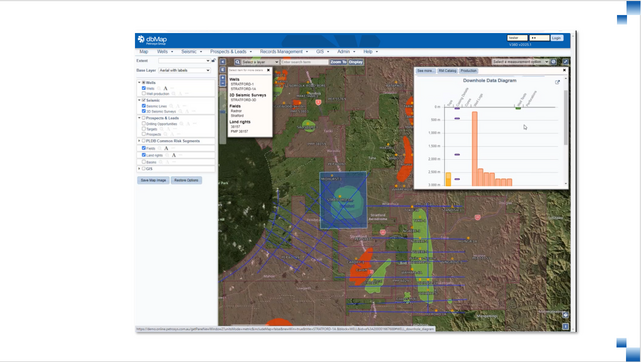Click the Restore Options button
Image resolution: width=641 pixels, height=362 pixels.
pos(186,180)
